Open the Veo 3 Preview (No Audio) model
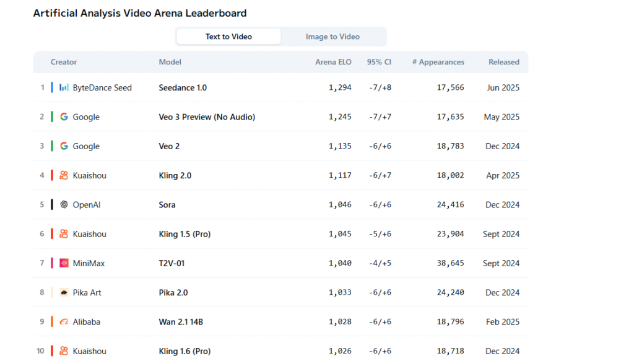The width and height of the screenshot is (634, 364). (207, 117)
